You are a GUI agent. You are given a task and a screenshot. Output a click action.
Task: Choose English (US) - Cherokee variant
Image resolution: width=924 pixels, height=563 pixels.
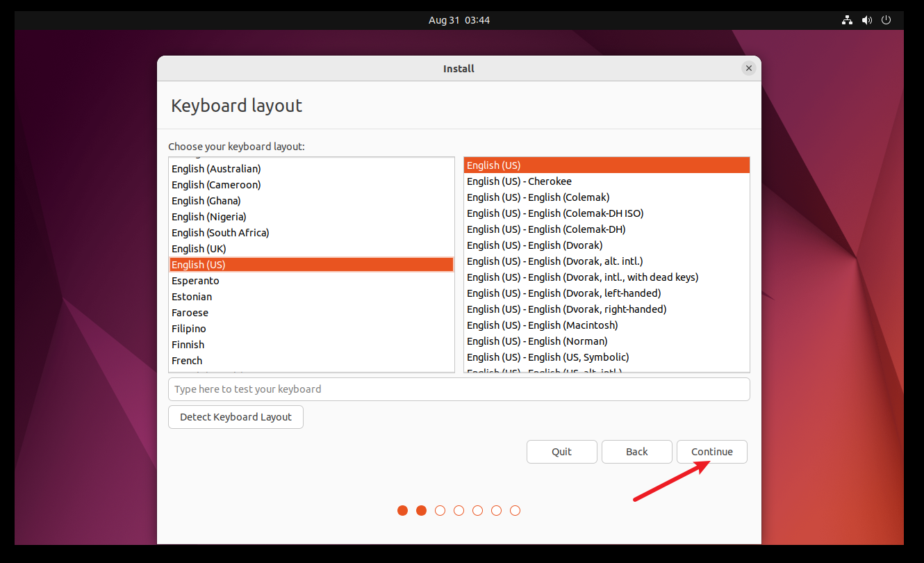[607, 181]
